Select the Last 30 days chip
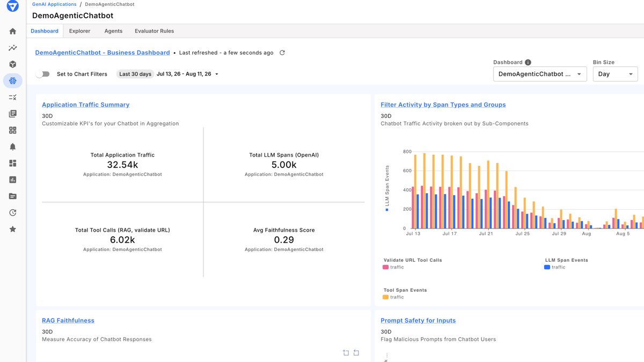The width and height of the screenshot is (644, 362). tap(135, 74)
